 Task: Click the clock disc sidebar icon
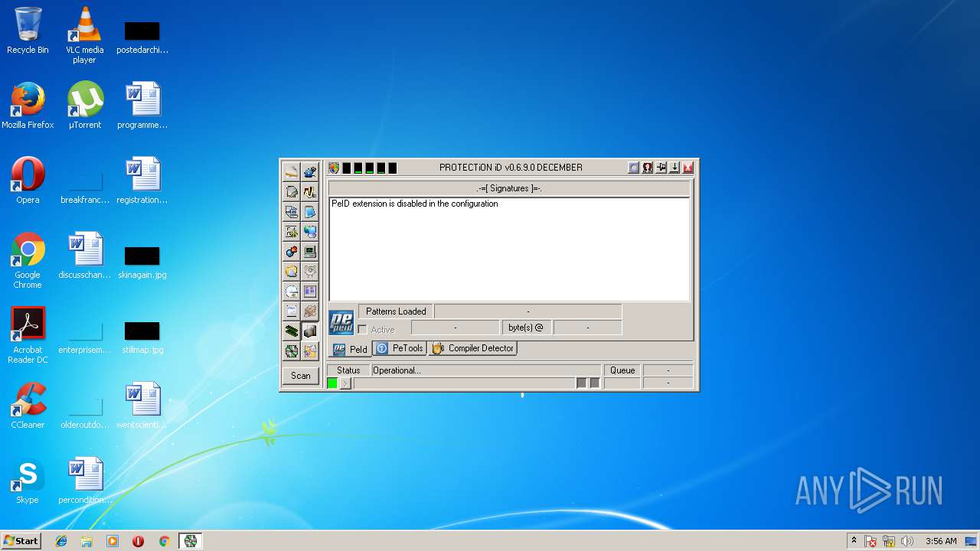(x=291, y=291)
